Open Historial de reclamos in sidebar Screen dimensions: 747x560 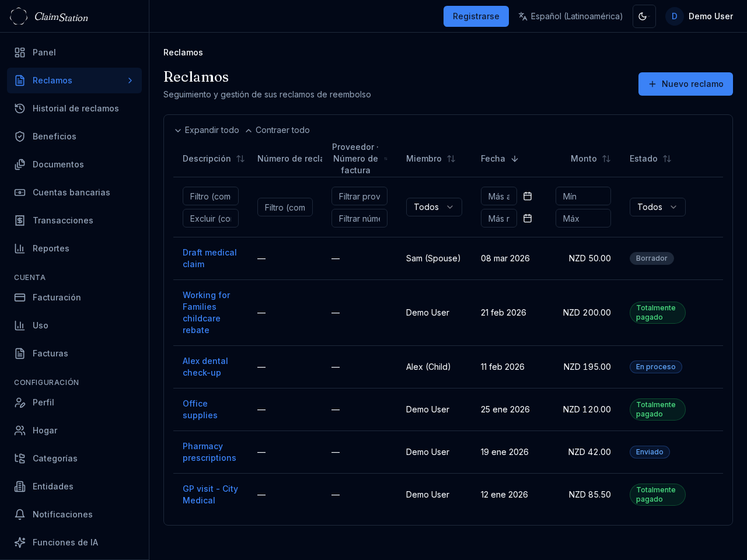(75, 108)
